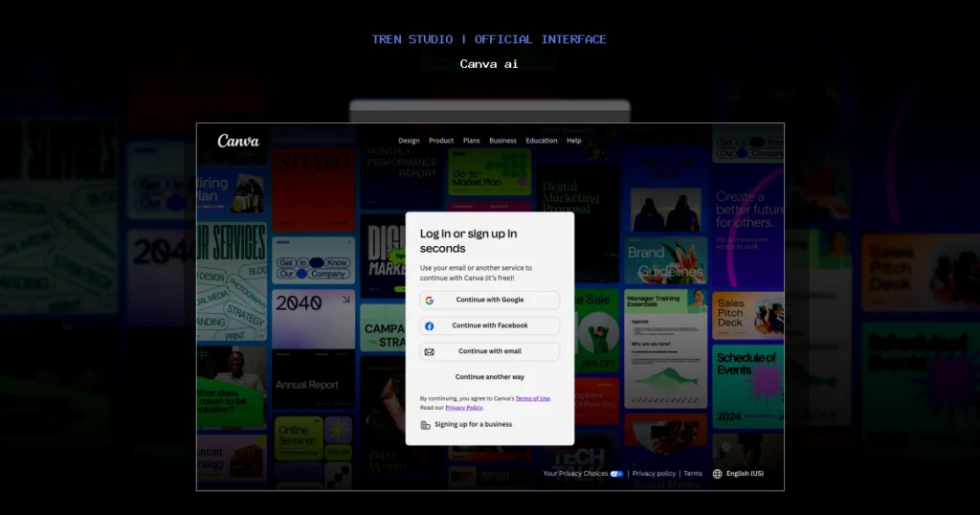The width and height of the screenshot is (980, 515).
Task: Continue with Google button
Action: 490,300
